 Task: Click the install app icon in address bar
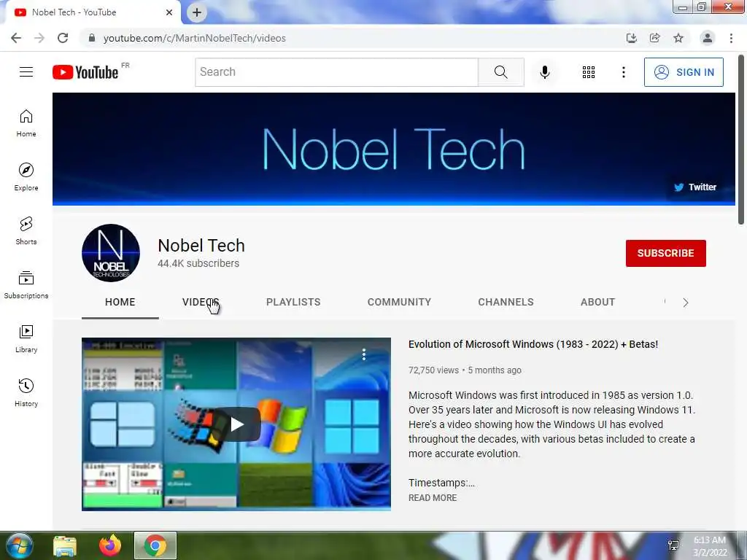(631, 38)
